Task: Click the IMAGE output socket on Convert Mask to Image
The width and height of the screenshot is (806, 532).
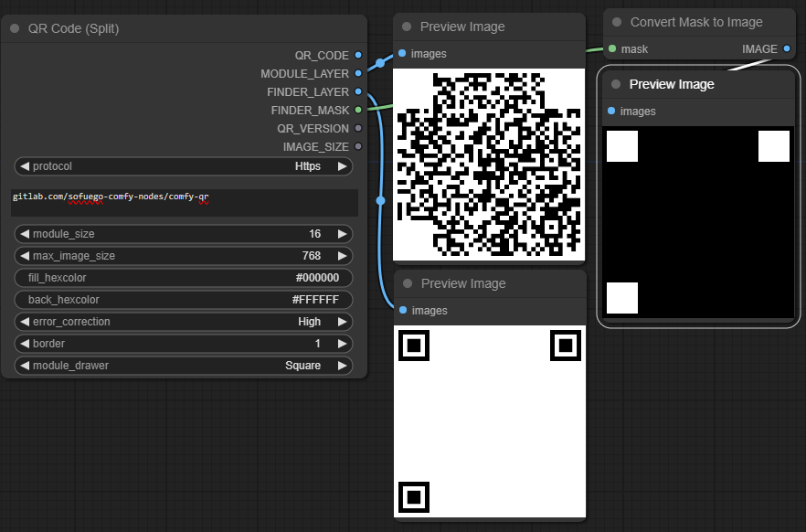Action: click(x=787, y=48)
